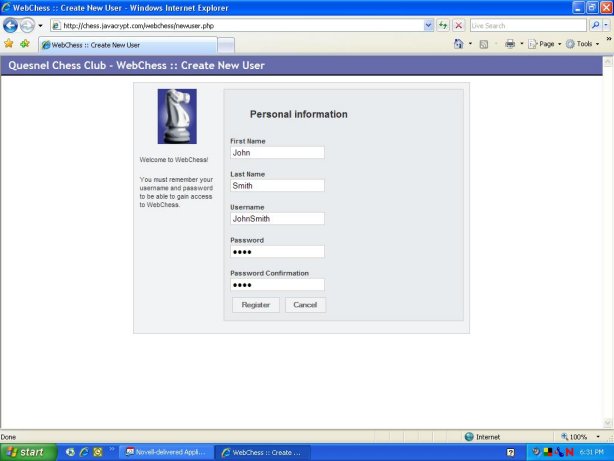
Task: Click the Username field
Action: tap(277, 219)
